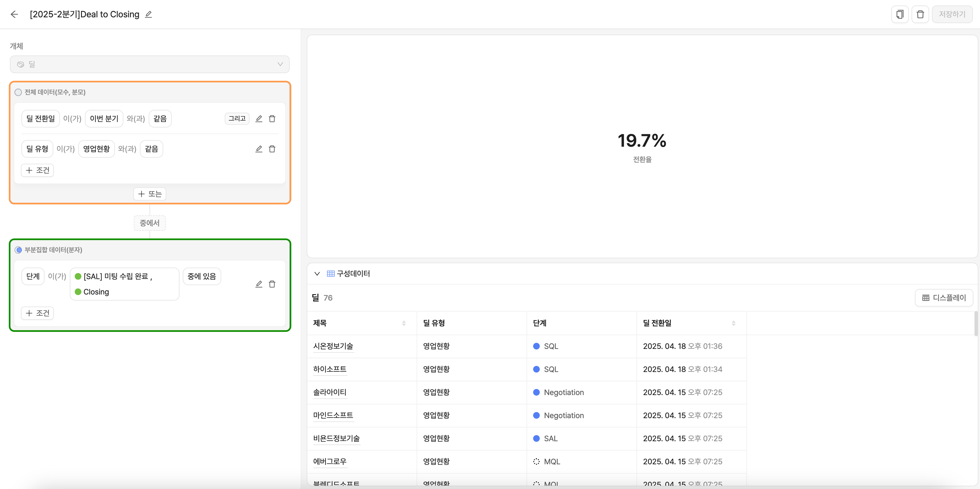Click the back arrow icon
The image size is (980, 489).
pyautogui.click(x=14, y=14)
